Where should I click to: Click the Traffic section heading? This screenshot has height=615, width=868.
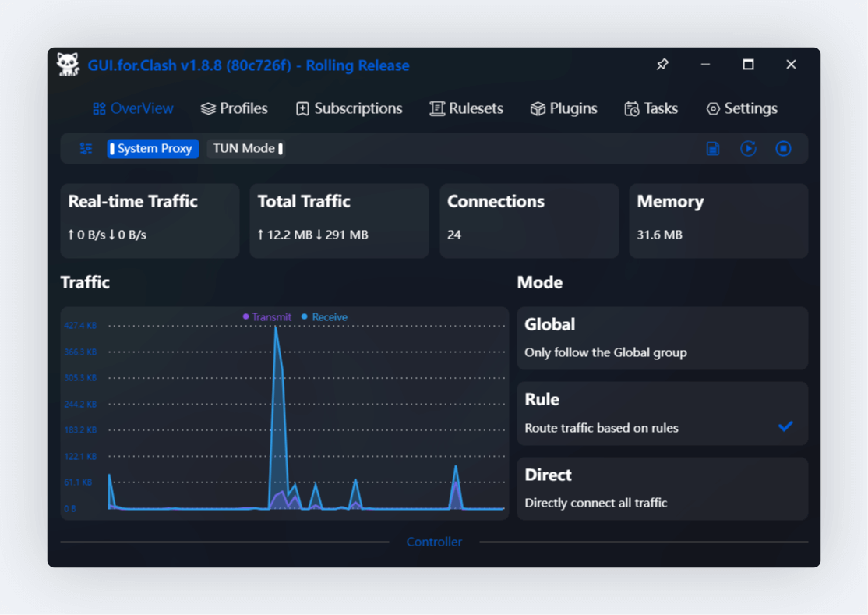point(85,282)
